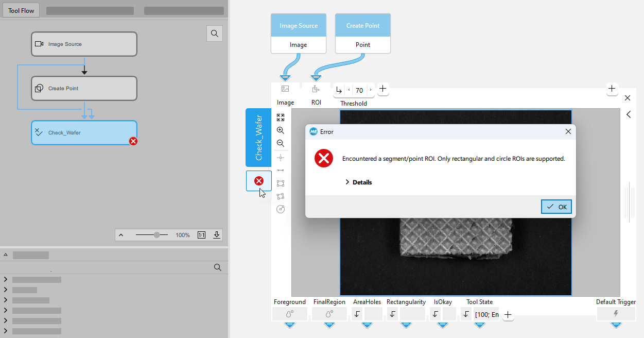Collapse the side panel with left chevron
The image size is (644, 338).
(x=629, y=114)
